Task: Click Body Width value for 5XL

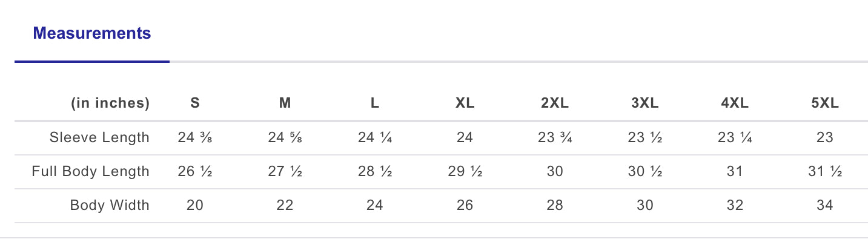Action: pos(824,205)
